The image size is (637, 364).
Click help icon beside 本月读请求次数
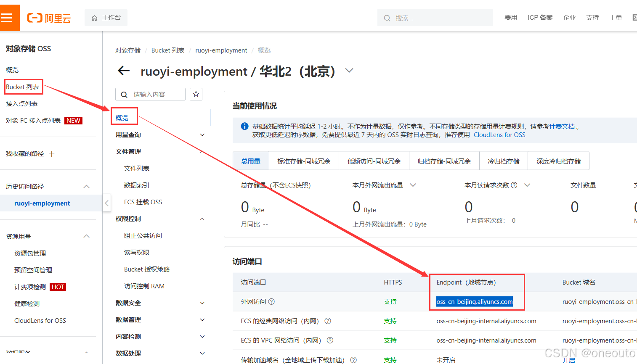[x=514, y=185]
